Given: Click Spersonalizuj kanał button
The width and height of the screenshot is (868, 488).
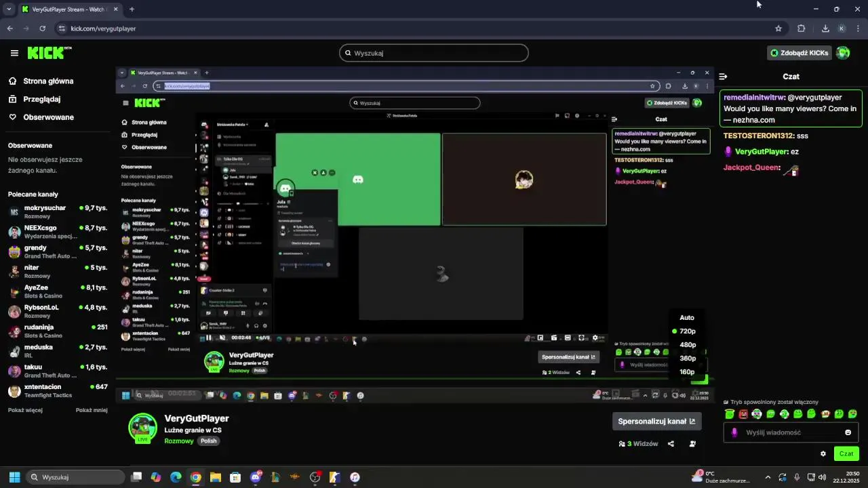Looking at the screenshot, I should 656,422.
